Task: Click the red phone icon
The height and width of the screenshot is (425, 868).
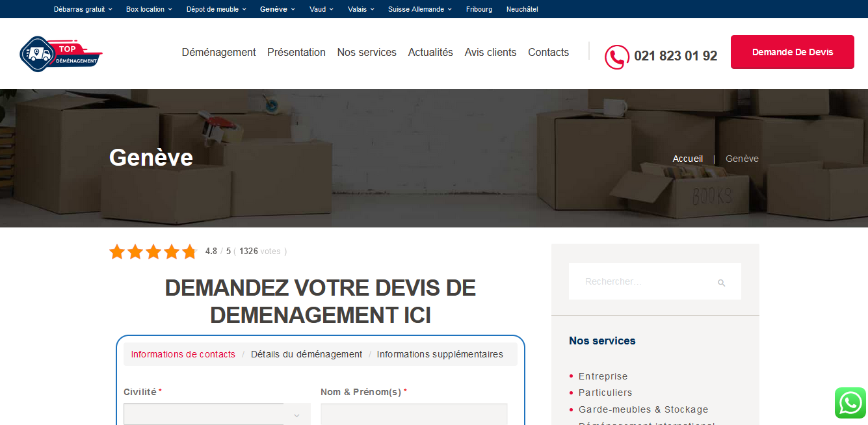Action: pos(616,57)
